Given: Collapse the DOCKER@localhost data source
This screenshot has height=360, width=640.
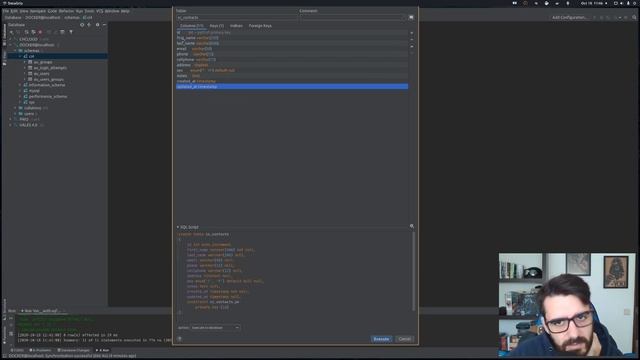Looking at the screenshot, I should click(10, 45).
